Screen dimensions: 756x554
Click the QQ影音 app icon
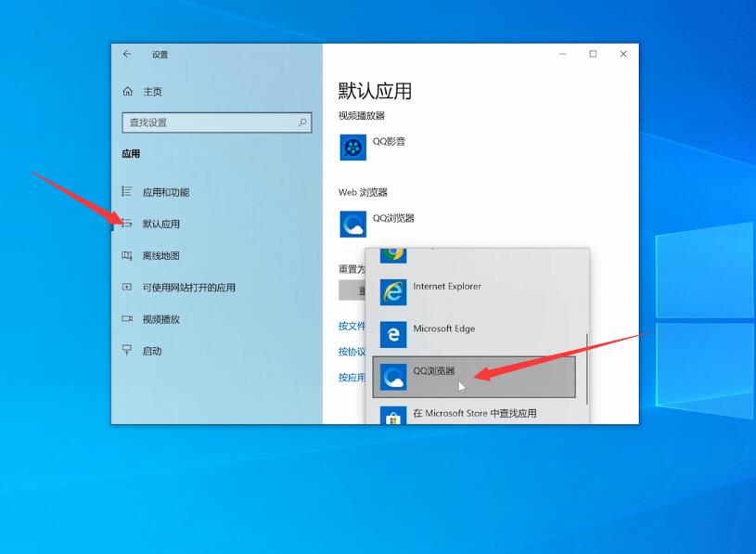point(352,147)
